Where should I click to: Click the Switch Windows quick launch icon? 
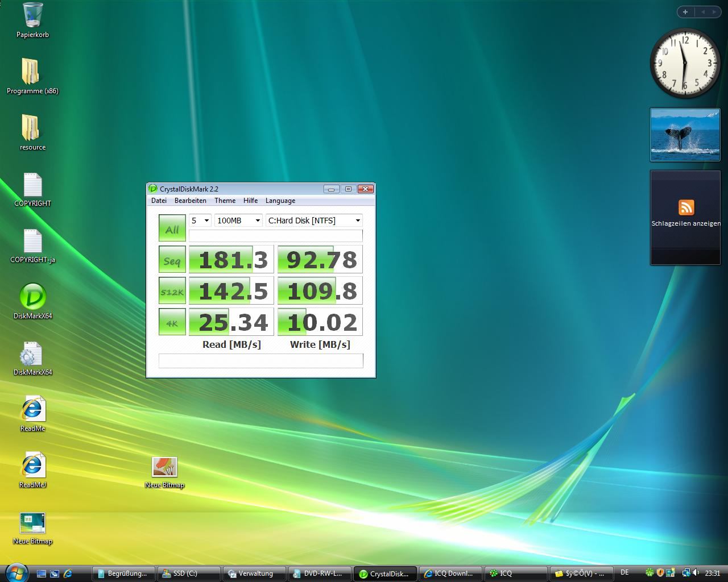[55, 573]
